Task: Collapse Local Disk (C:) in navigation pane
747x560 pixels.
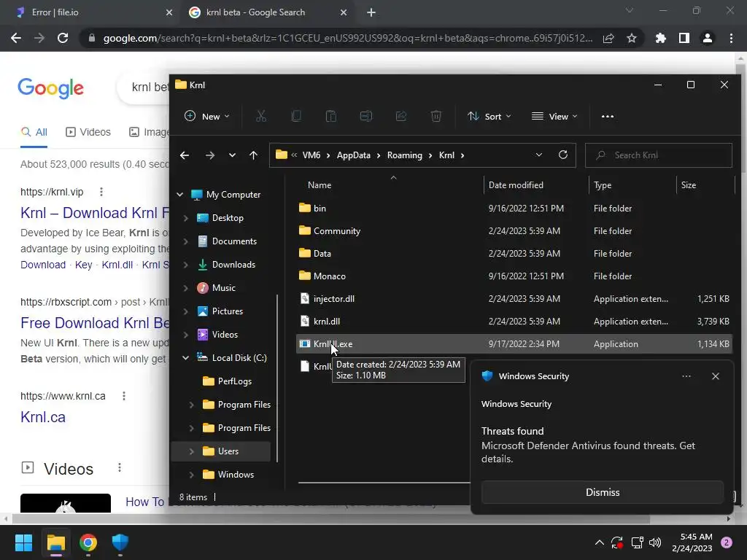Action: pos(186,357)
